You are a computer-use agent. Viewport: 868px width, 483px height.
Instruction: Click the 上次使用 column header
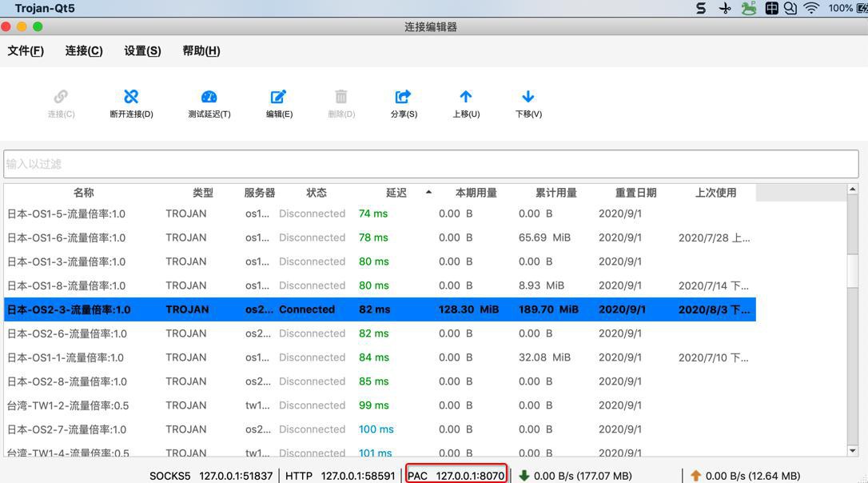pos(716,193)
